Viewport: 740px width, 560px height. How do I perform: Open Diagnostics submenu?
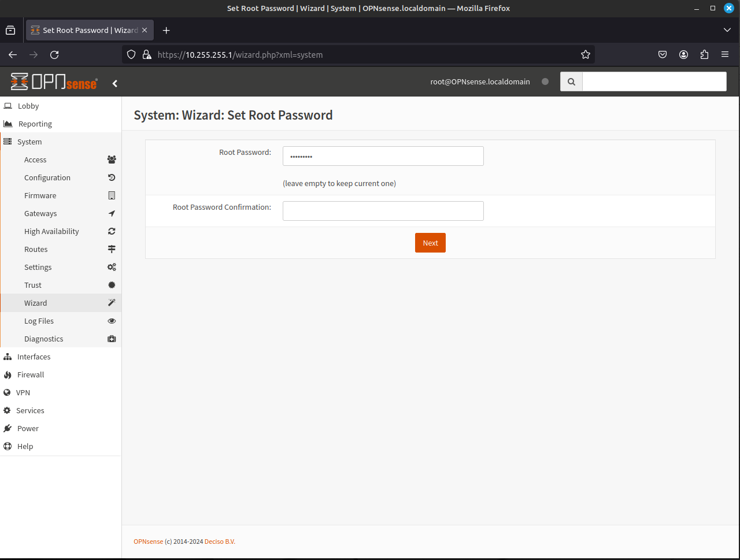coord(61,339)
